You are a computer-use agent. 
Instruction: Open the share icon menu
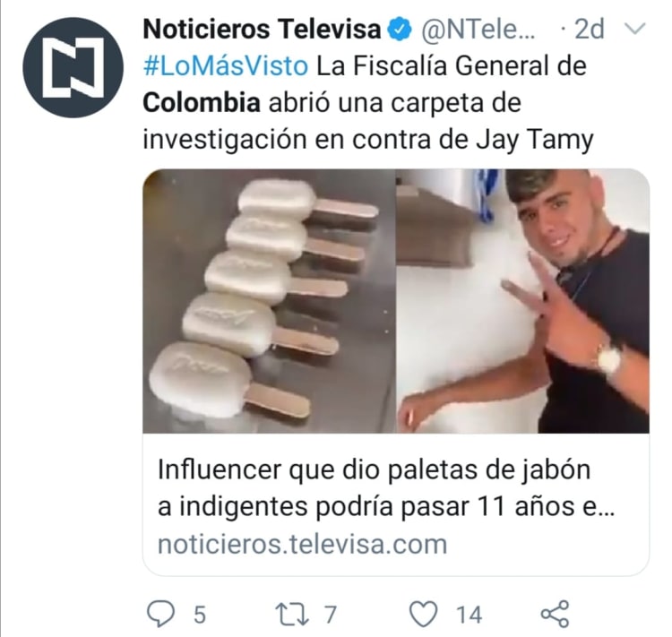tap(555, 614)
